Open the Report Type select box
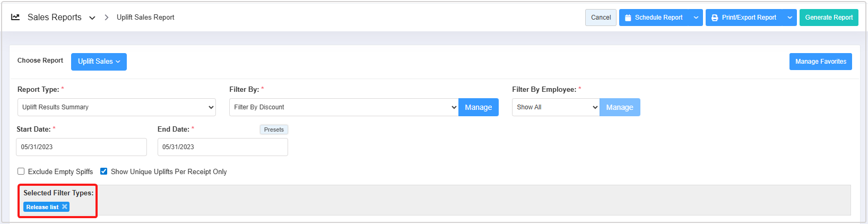The height and width of the screenshot is (224, 868). [x=116, y=107]
